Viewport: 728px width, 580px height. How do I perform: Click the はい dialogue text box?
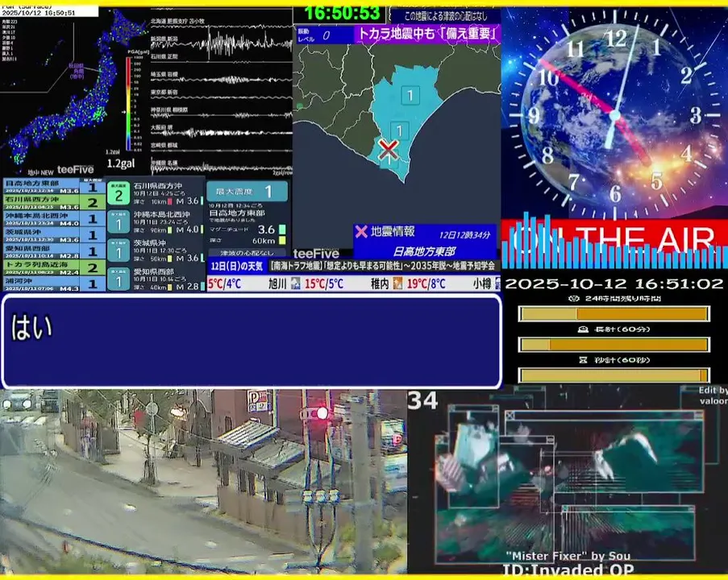coord(252,341)
